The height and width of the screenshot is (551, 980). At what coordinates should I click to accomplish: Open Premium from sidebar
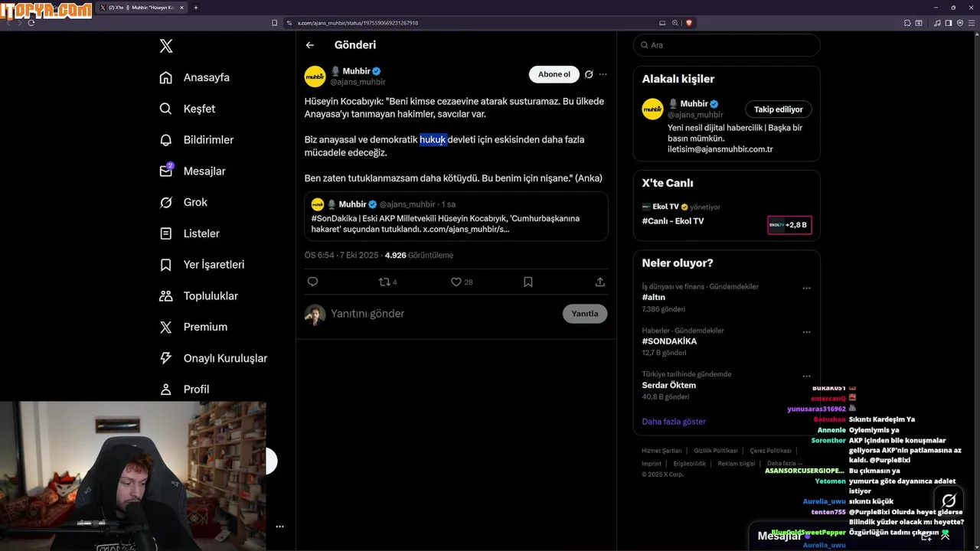coord(193,327)
